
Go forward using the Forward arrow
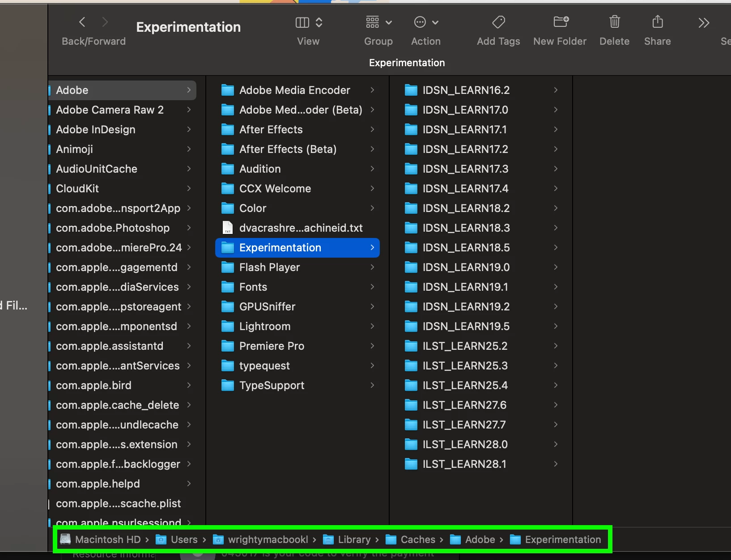click(x=105, y=22)
